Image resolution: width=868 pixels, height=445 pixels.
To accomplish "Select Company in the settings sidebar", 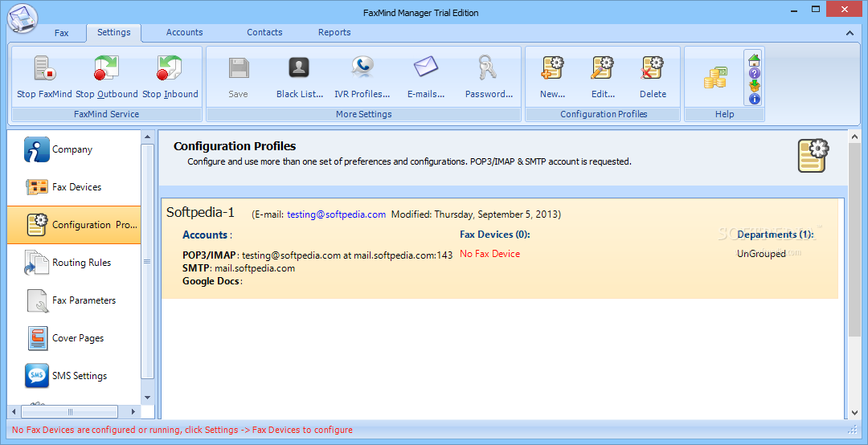I will point(74,149).
